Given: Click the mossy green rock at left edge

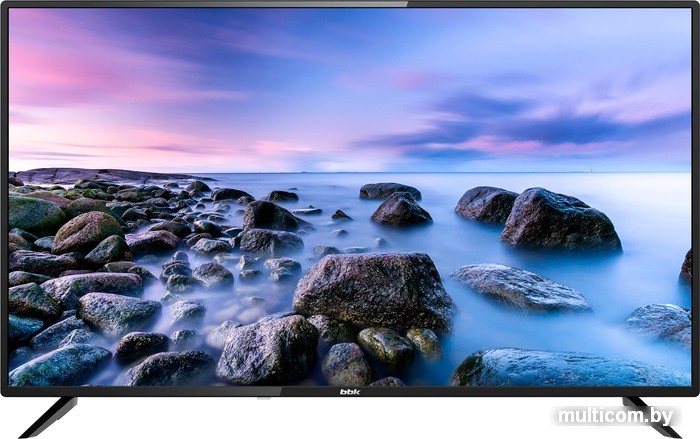Looking at the screenshot, I should tap(35, 215).
